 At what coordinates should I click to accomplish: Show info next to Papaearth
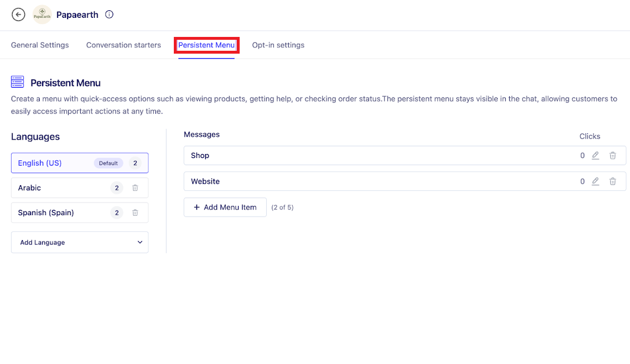[109, 14]
